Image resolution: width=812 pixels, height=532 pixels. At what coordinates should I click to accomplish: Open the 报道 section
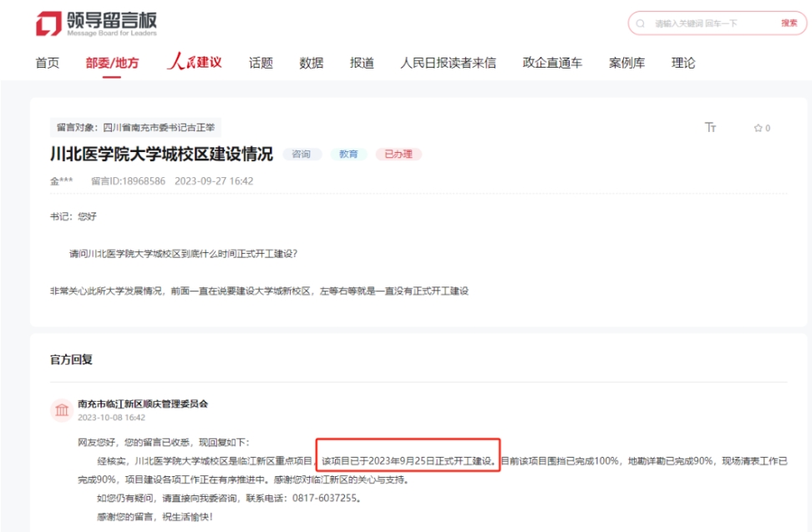coord(361,62)
